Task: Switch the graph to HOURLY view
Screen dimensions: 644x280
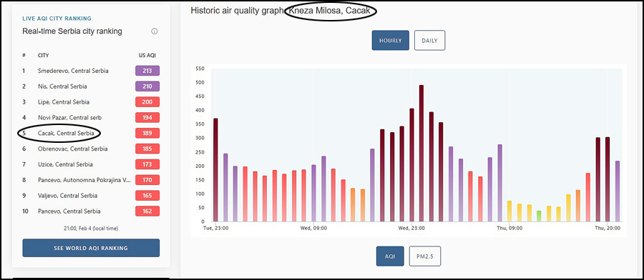Action: coord(391,41)
